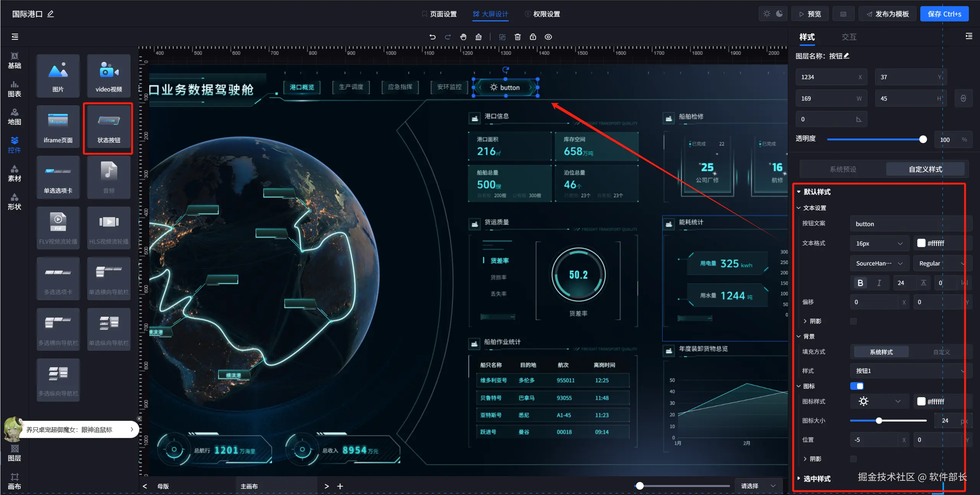Expand the 选中样式 section
This screenshot has height=495, width=980.
(816, 479)
